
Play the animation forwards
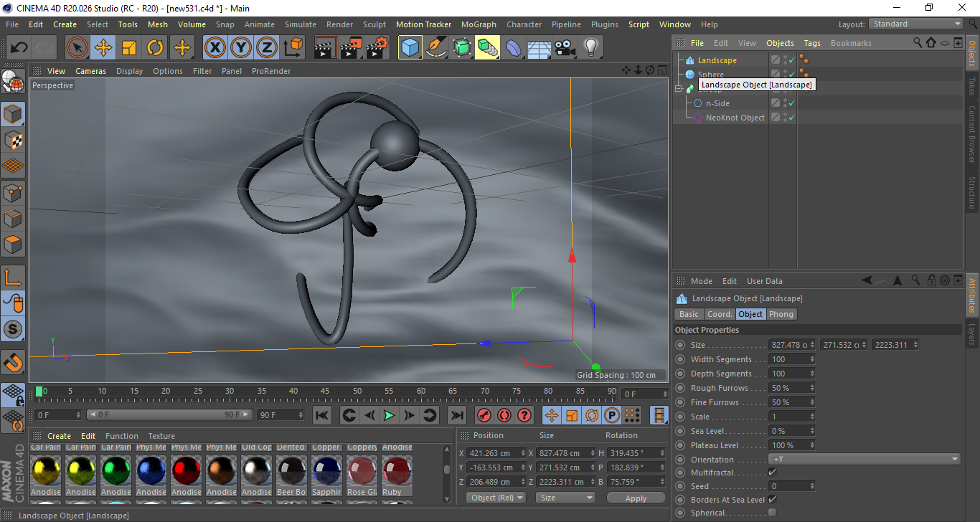click(x=389, y=415)
